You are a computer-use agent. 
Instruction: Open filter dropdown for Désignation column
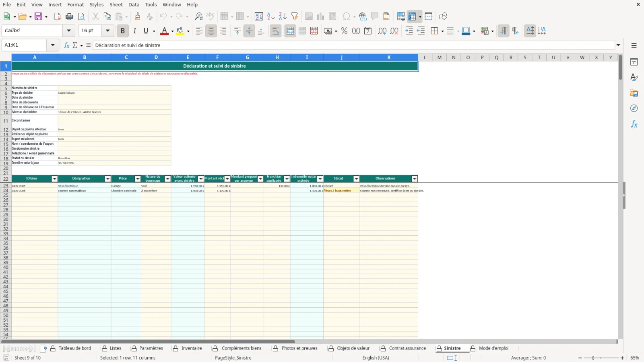pos(107,179)
